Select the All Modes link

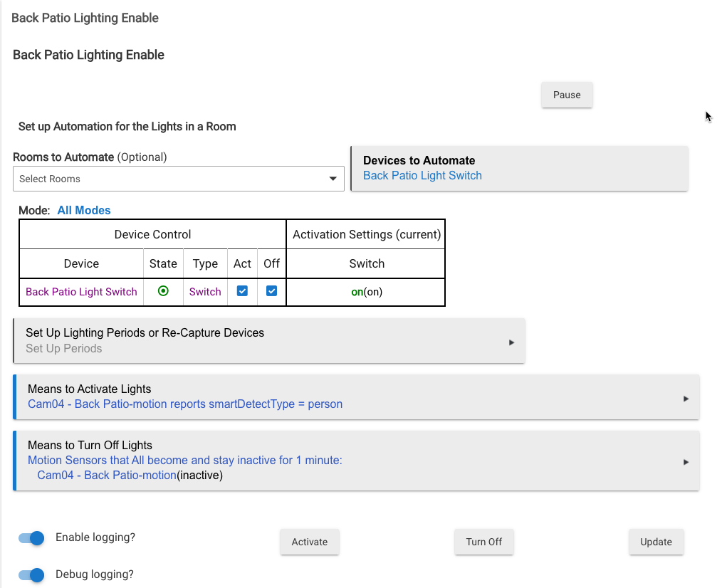pyautogui.click(x=84, y=211)
